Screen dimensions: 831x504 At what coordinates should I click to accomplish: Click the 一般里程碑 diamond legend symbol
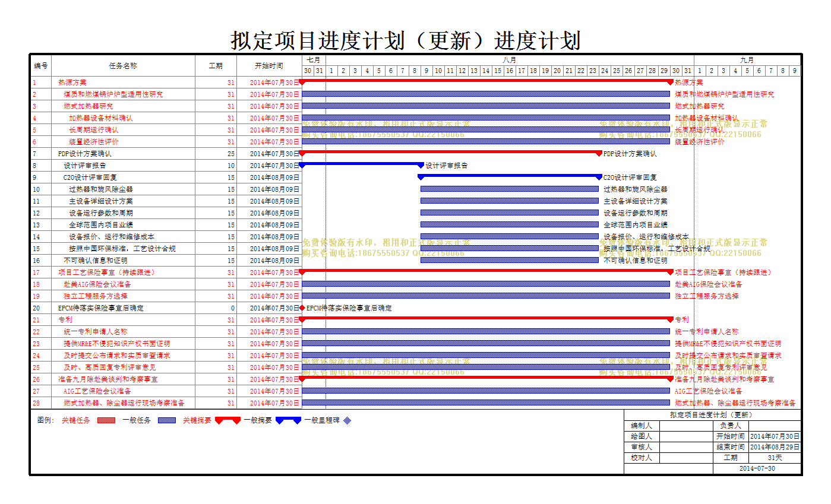347,420
